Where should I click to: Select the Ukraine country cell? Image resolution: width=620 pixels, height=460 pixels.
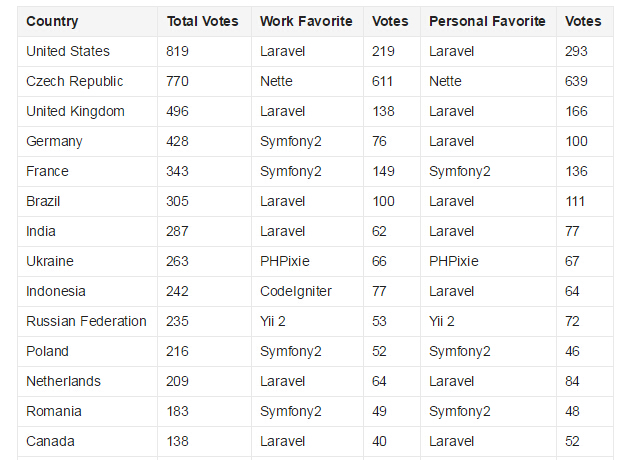click(50, 261)
